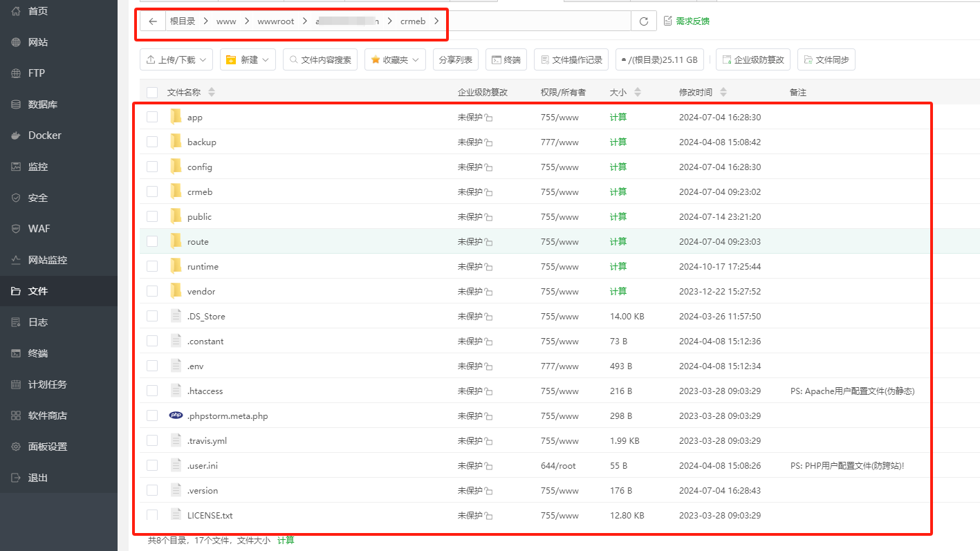This screenshot has width=980, height=551.
Task: Open 计划任务 from the sidebar
Action: [47, 384]
